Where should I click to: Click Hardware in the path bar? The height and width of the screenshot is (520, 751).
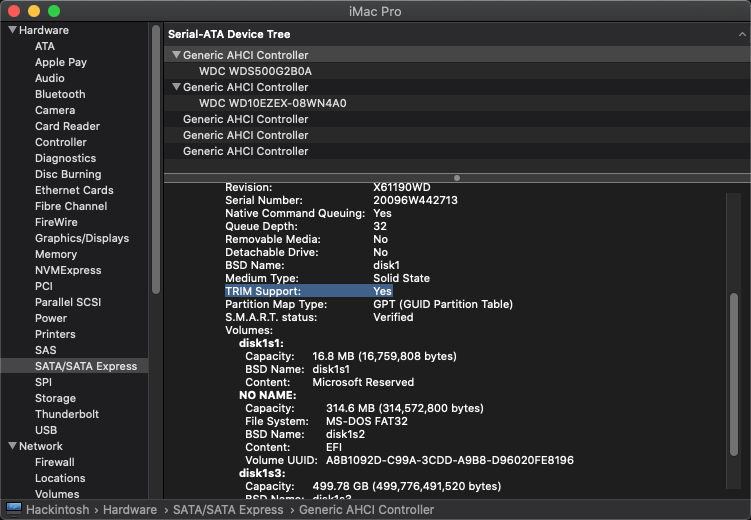[x=130, y=509]
